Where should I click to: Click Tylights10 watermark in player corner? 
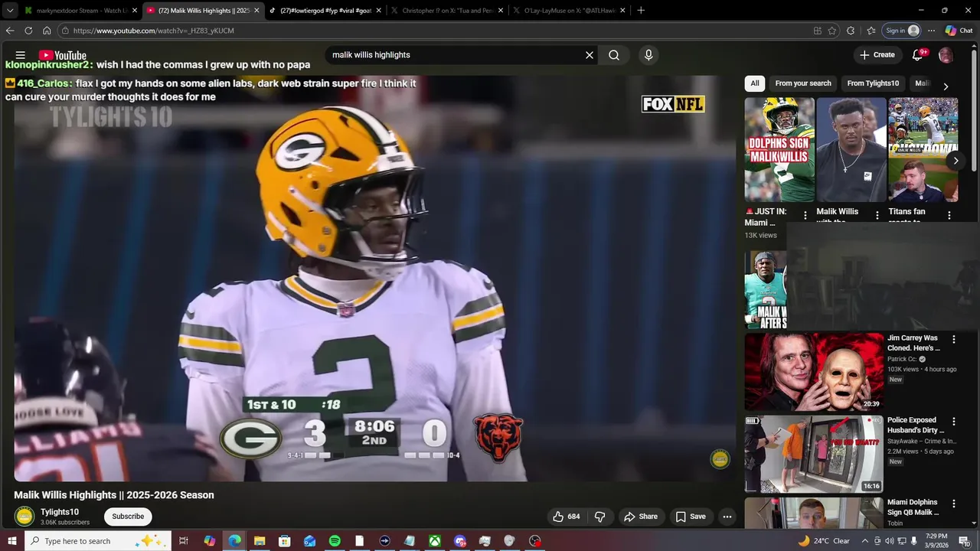720,458
